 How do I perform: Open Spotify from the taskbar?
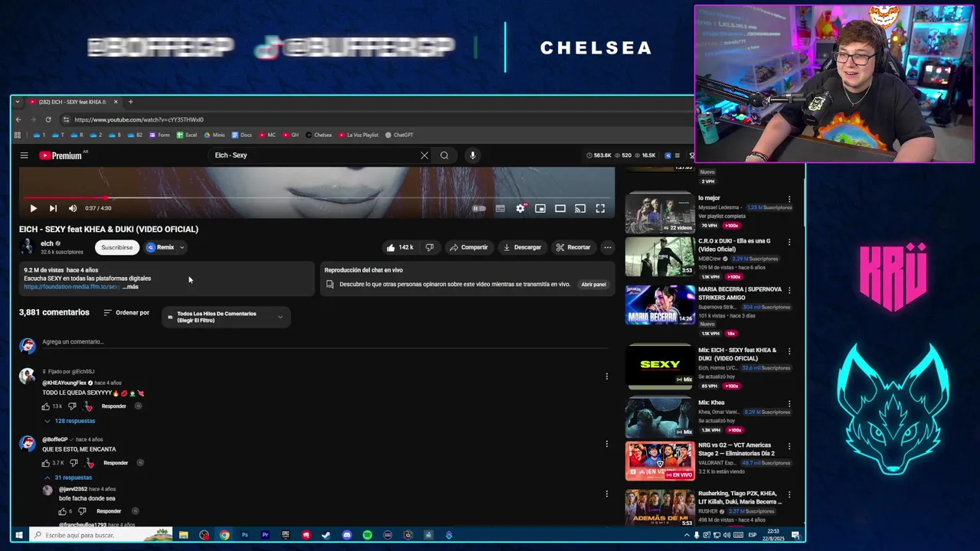(367, 535)
